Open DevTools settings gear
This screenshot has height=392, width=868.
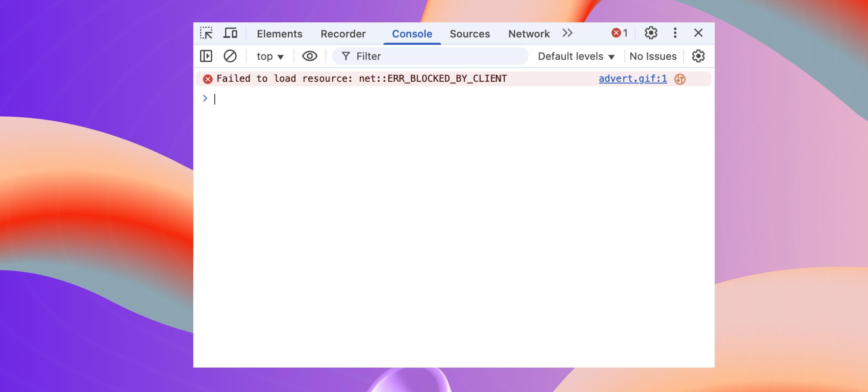[x=651, y=33]
